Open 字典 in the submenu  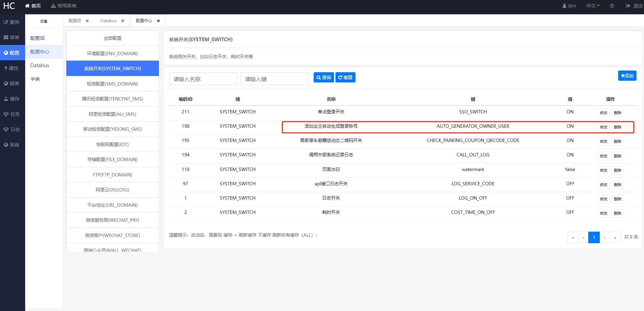click(x=44, y=79)
